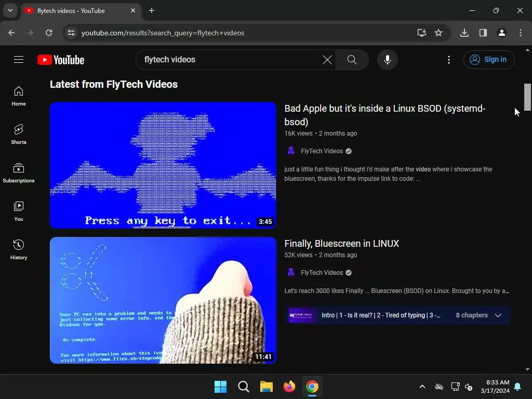The height and width of the screenshot is (399, 532).
Task: Close the flytech videos YouTube tab
Action: (x=133, y=10)
